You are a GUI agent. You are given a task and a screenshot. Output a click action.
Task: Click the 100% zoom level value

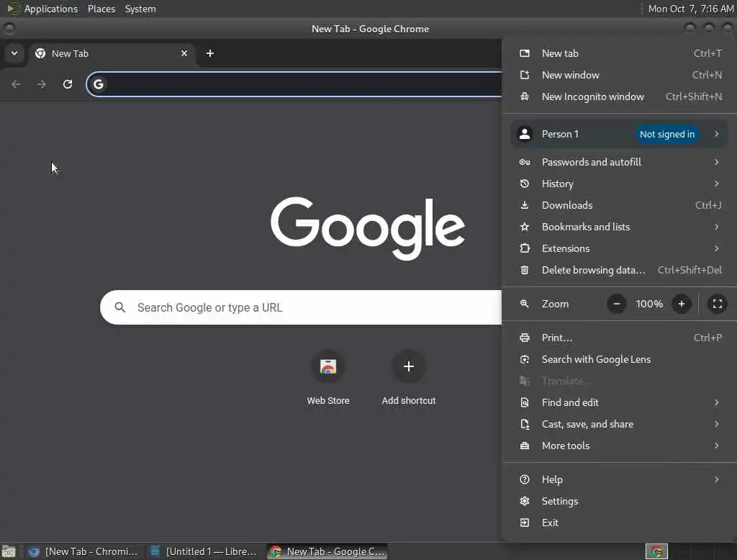point(649,304)
